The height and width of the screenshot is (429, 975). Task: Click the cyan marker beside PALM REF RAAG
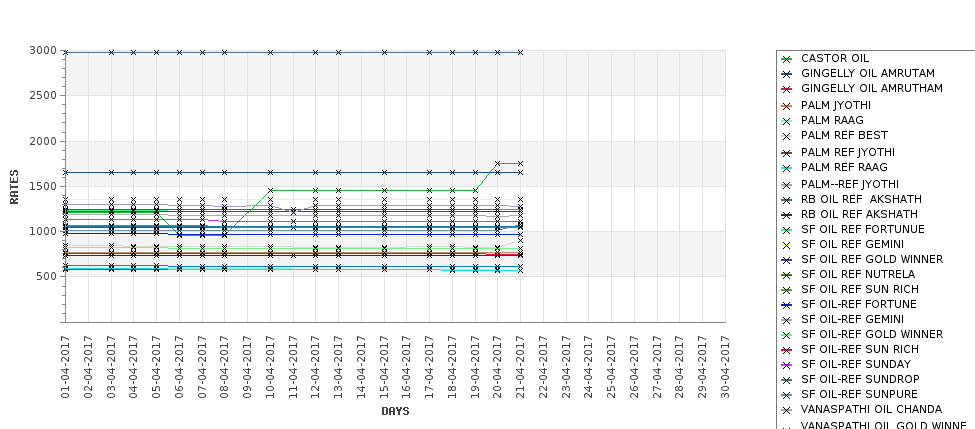[787, 168]
